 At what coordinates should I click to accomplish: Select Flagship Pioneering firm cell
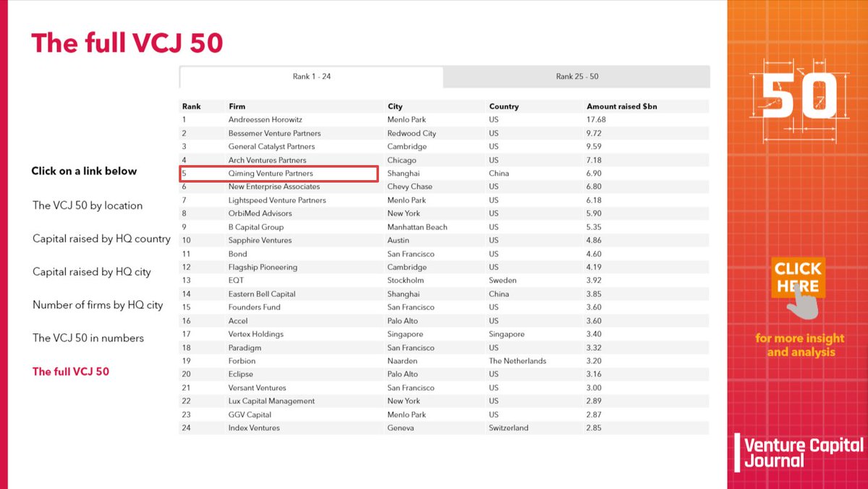(263, 267)
